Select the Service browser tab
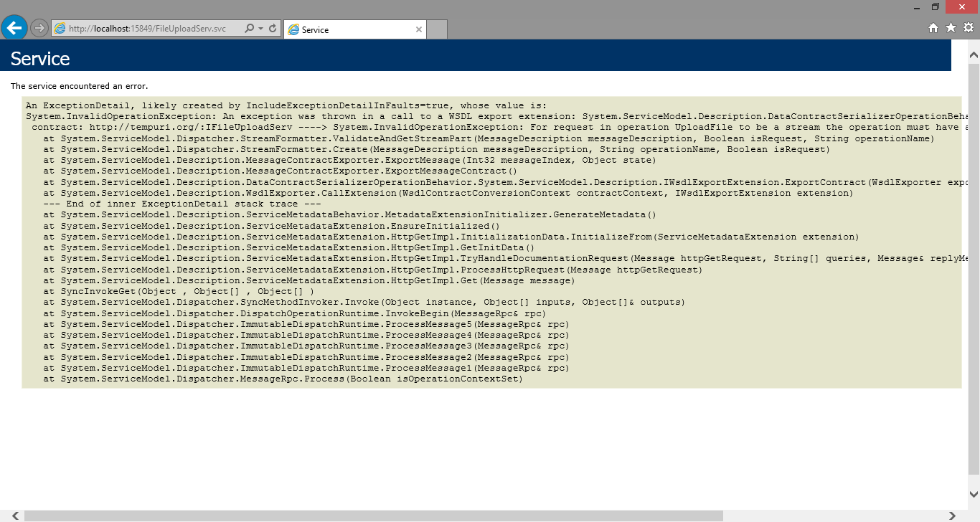 click(x=355, y=29)
